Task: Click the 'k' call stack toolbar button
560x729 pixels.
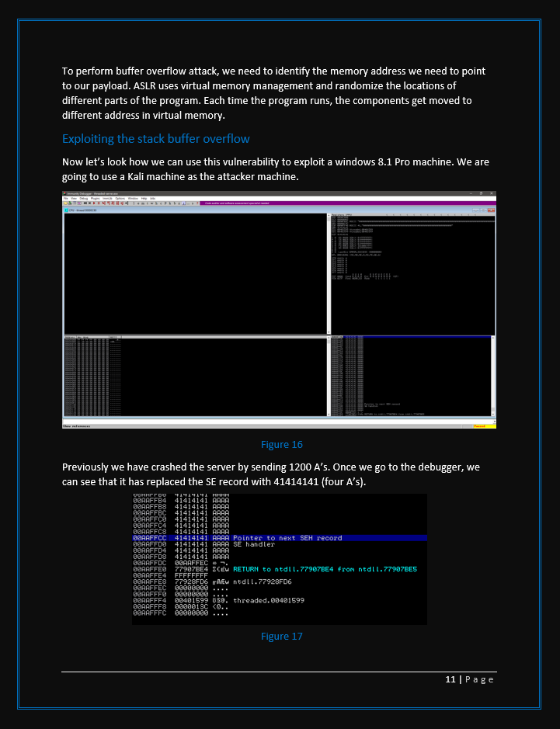Action: tap(170, 203)
